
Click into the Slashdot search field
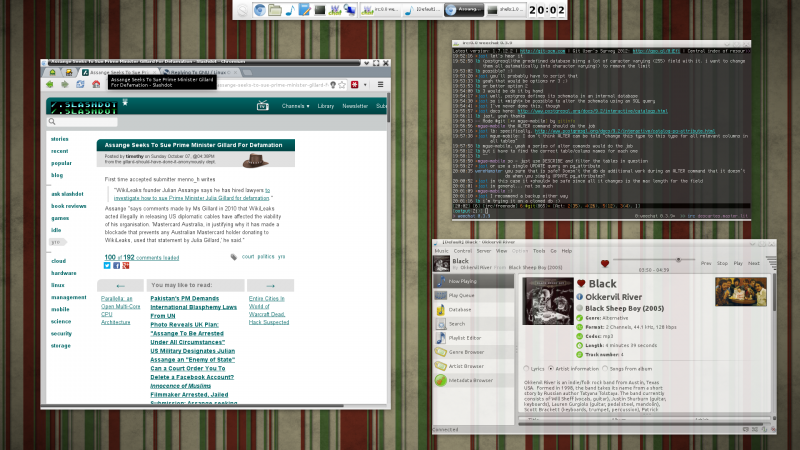82,121
